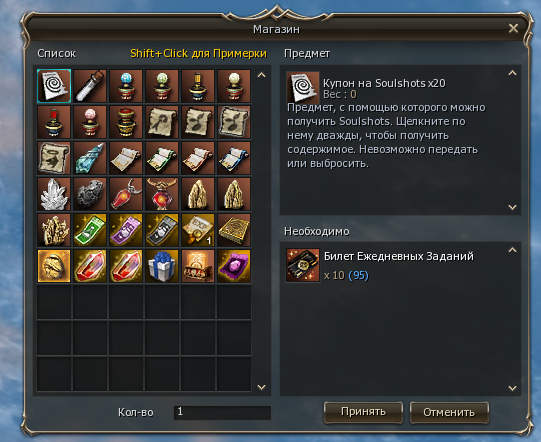
Task: Select the green ticket coupon item
Action: (x=90, y=230)
